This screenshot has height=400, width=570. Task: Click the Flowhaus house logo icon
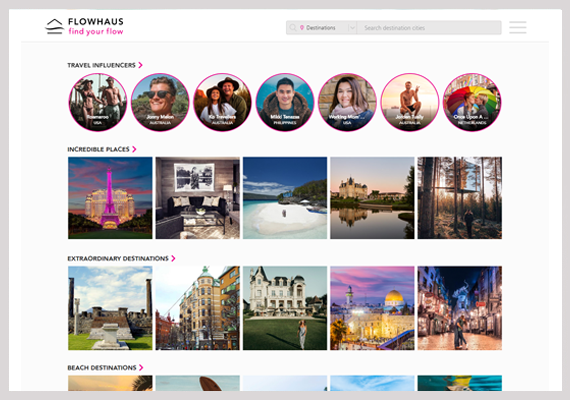click(x=54, y=27)
